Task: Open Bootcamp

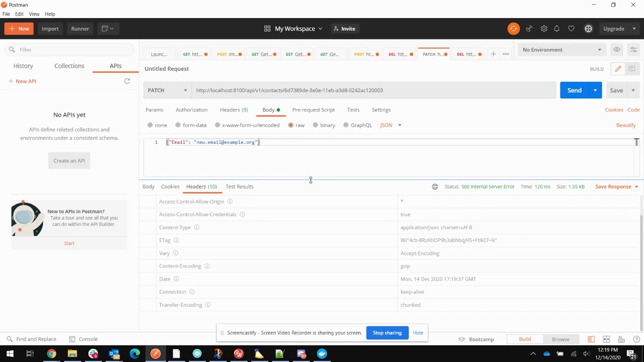Action: coord(476,339)
